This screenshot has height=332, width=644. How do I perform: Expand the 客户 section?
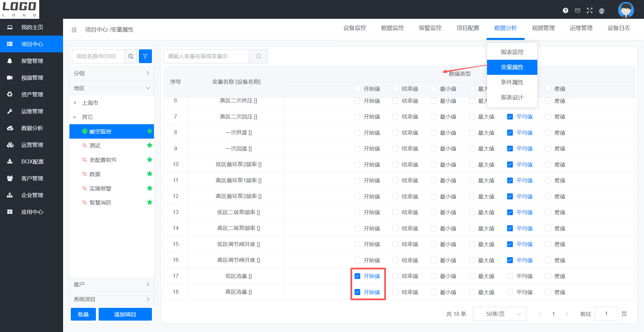(x=111, y=284)
